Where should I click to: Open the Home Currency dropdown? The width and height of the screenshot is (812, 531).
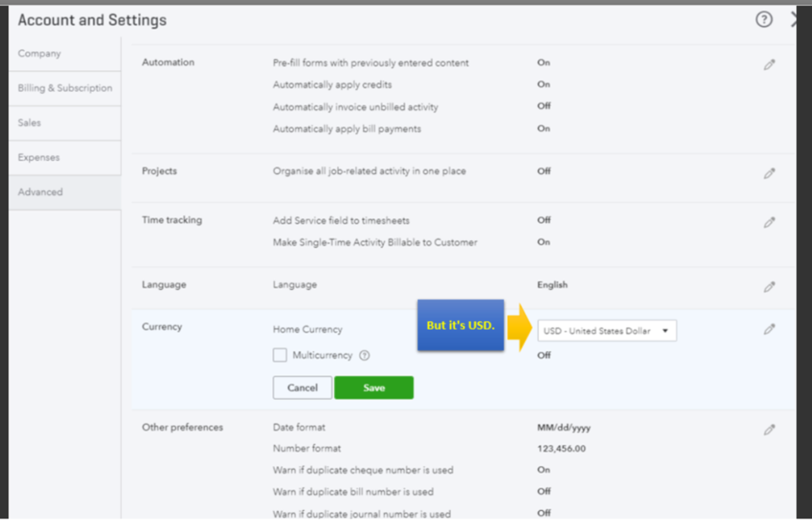pos(606,331)
